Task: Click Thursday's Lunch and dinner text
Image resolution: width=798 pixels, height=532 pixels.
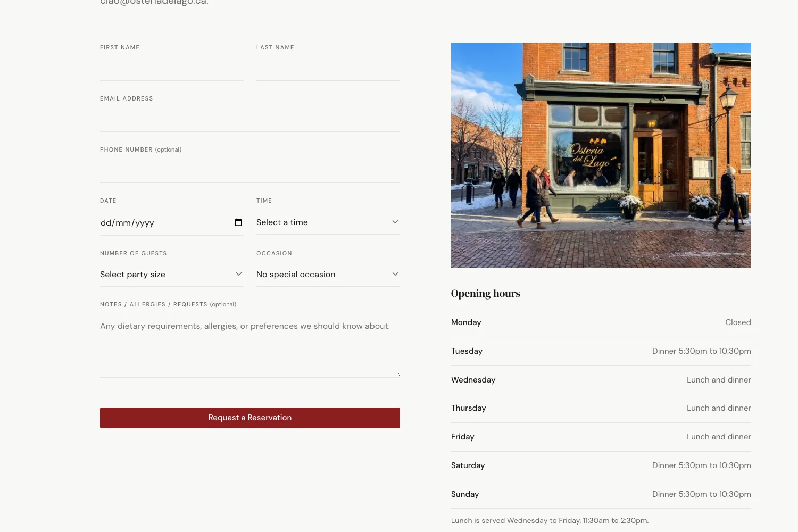Action: click(719, 408)
